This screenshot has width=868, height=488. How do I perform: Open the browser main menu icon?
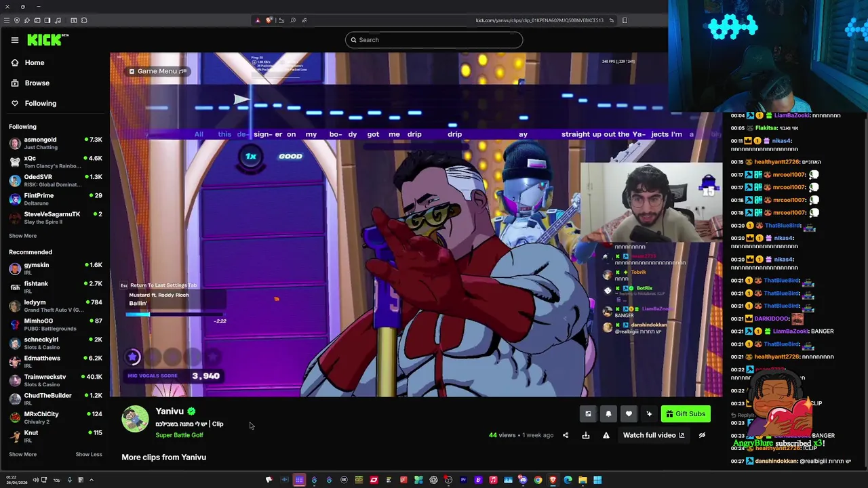7,20
